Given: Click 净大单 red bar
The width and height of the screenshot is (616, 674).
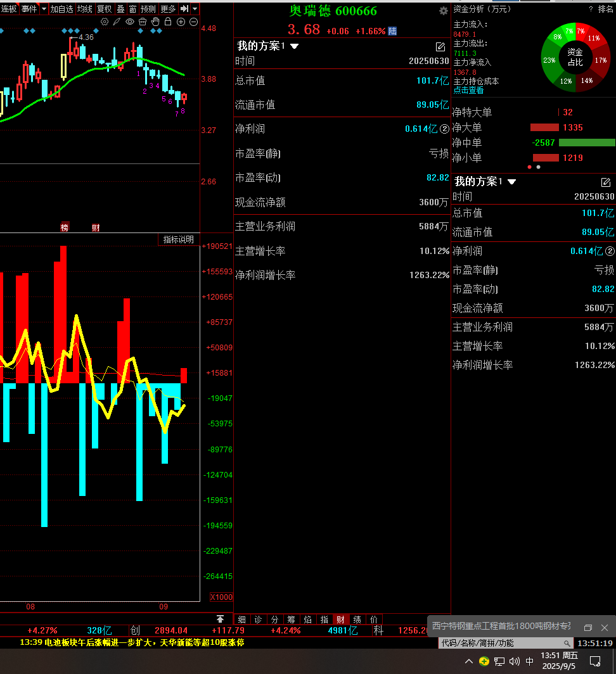Looking at the screenshot, I should coord(544,127).
